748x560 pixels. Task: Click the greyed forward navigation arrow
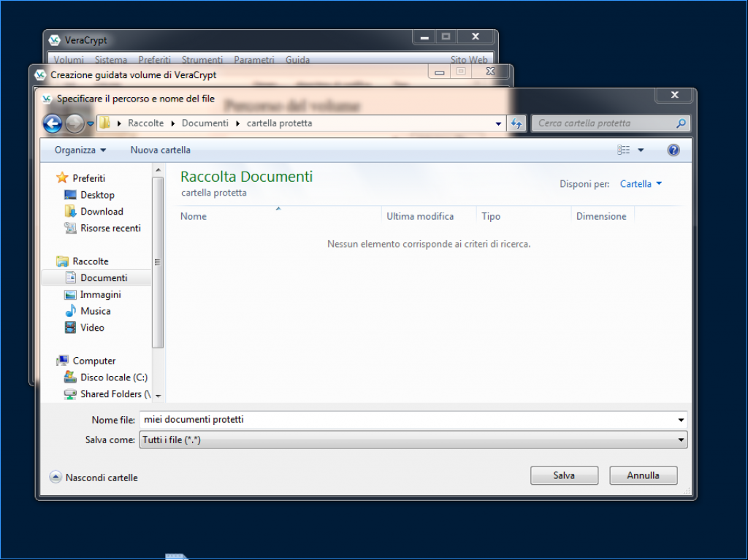pyautogui.click(x=75, y=123)
